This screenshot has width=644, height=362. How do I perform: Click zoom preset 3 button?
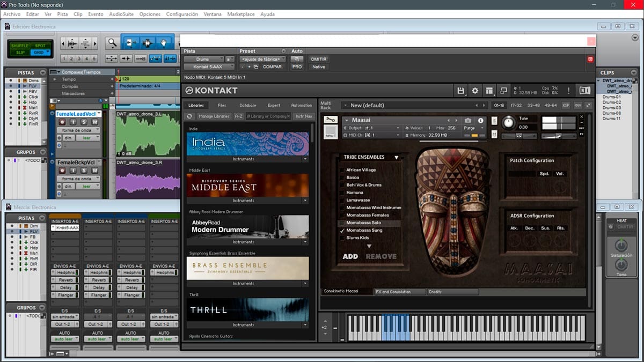pyautogui.click(x=79, y=58)
